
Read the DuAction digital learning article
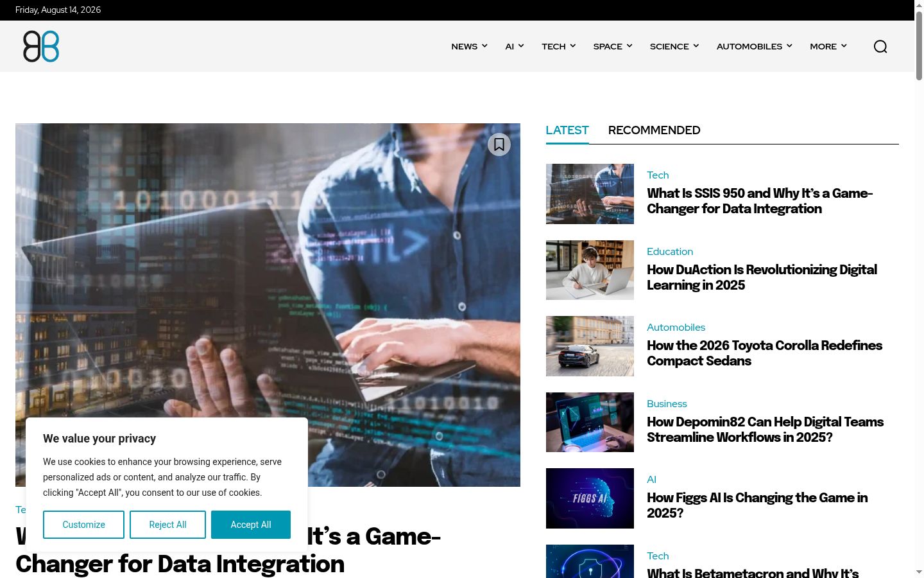click(x=762, y=277)
